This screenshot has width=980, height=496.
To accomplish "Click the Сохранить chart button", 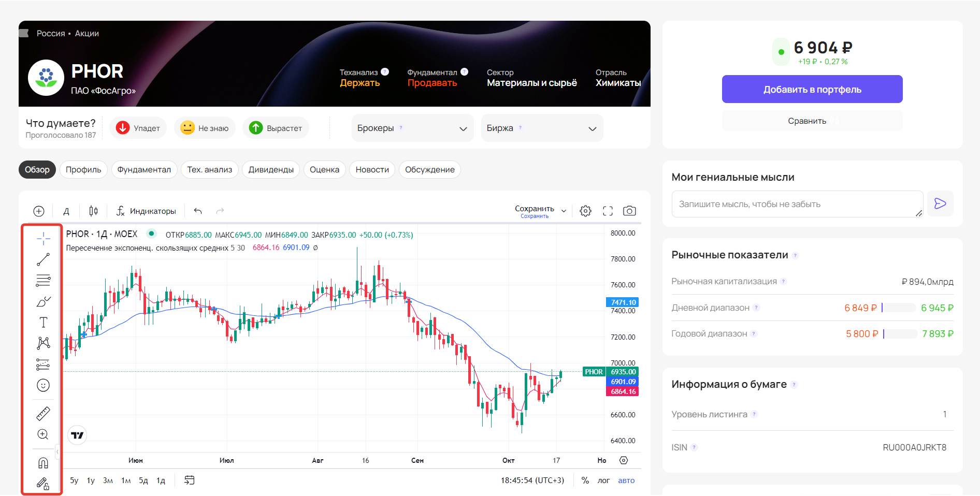I will [535, 211].
